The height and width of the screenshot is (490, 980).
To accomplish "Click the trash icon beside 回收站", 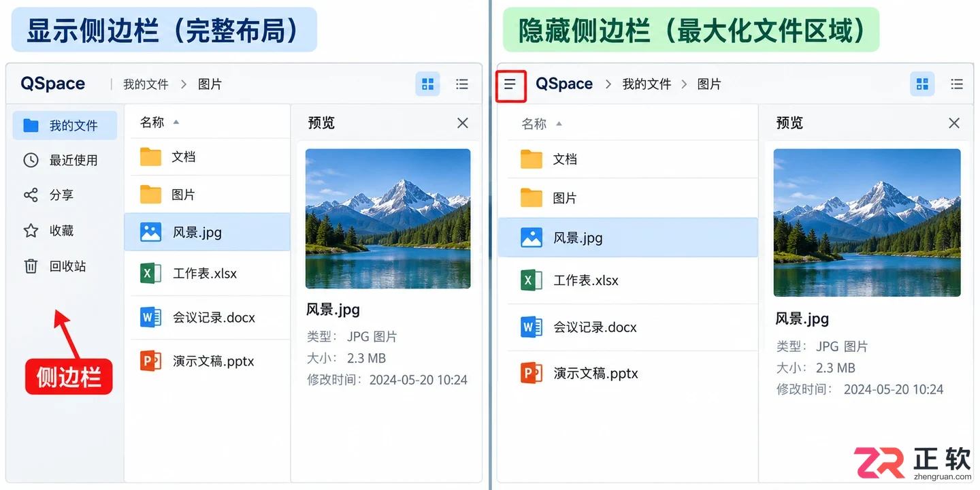I will 31,266.
